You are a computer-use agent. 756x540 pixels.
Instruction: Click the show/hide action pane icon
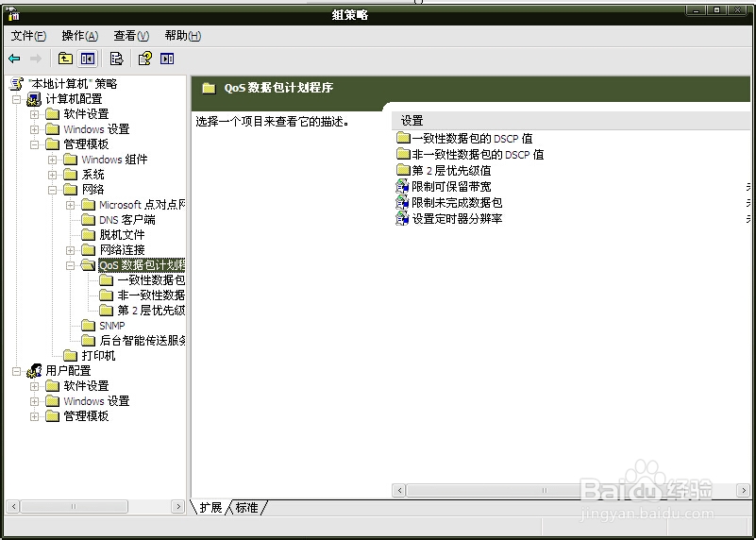click(x=167, y=59)
